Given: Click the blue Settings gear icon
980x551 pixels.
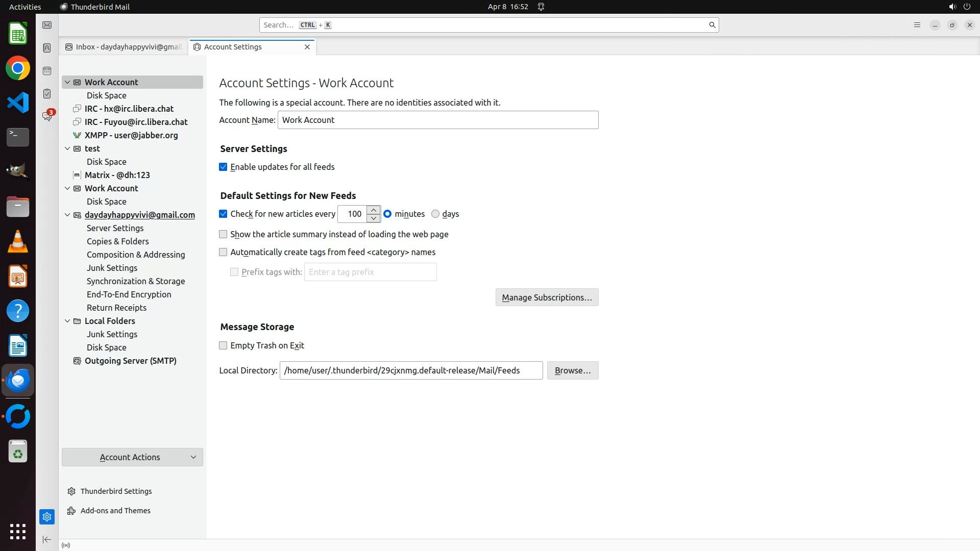Looking at the screenshot, I should point(47,517).
